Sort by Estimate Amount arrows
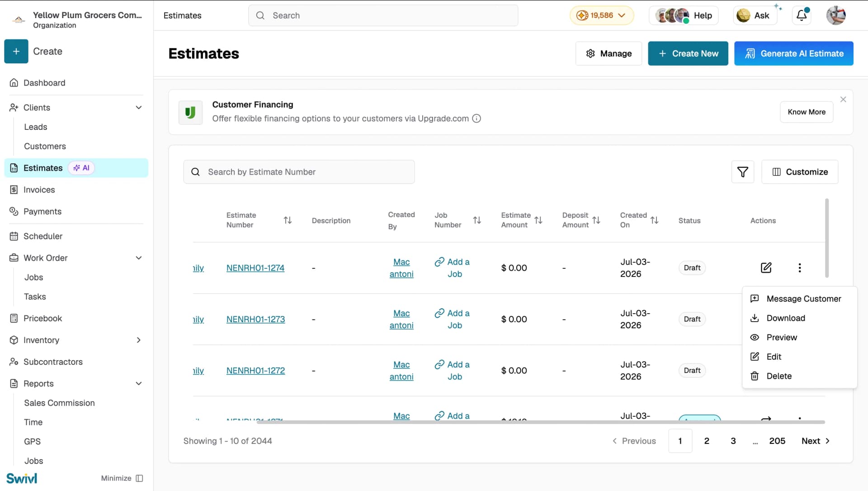This screenshot has width=868, height=491. 538,220
